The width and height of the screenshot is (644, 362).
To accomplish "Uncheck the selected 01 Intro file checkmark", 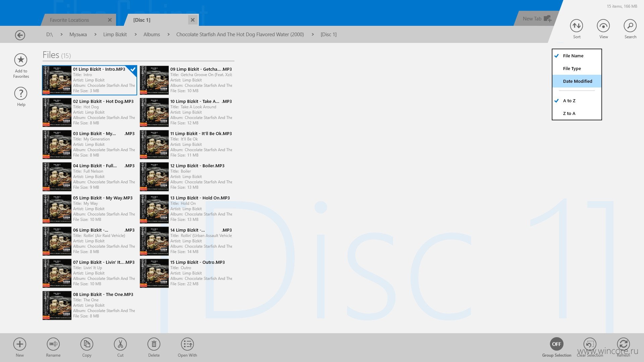I will (133, 69).
